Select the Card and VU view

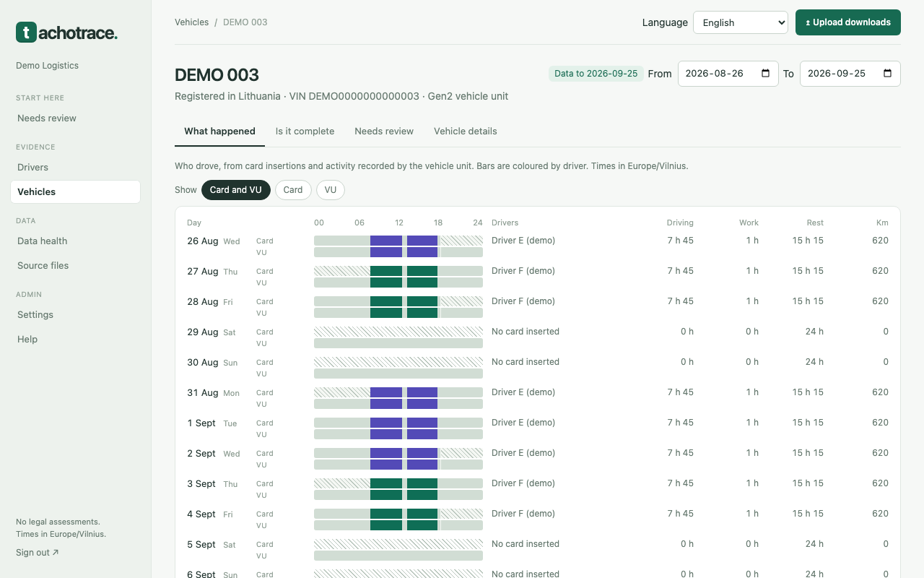[x=236, y=190]
